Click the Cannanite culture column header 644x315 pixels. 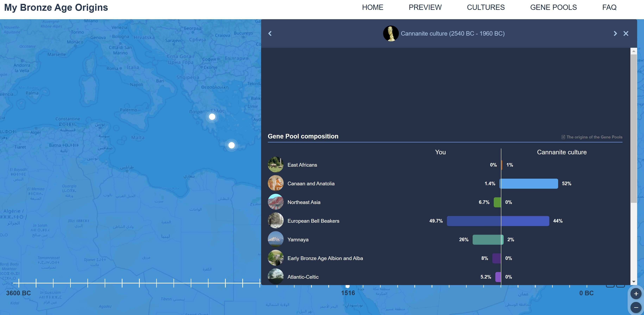coord(562,152)
